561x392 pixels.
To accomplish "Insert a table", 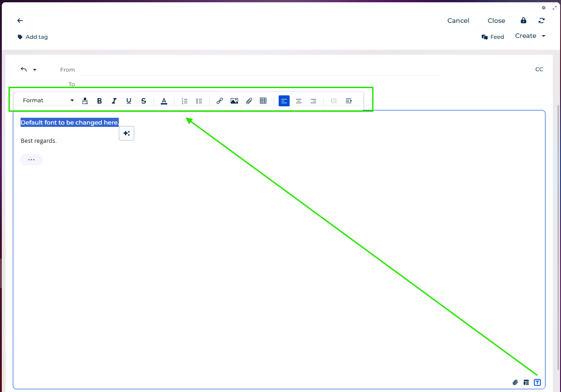I will point(263,101).
